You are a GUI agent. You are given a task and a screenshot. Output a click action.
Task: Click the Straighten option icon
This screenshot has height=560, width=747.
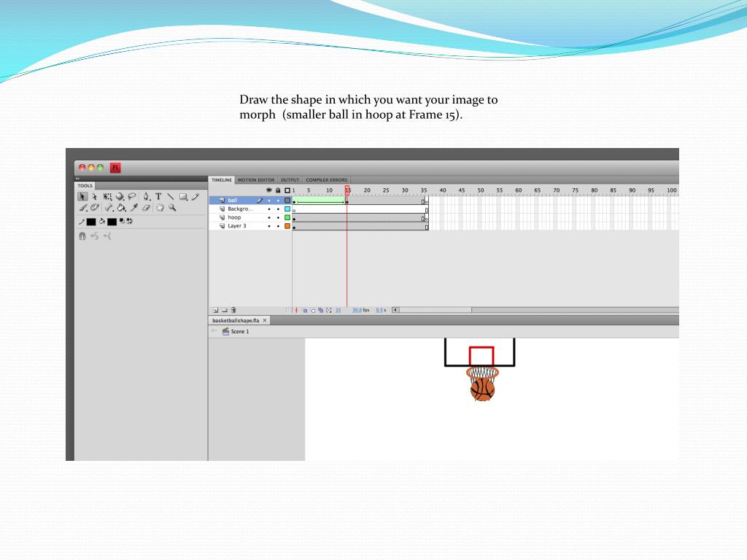pos(107,236)
